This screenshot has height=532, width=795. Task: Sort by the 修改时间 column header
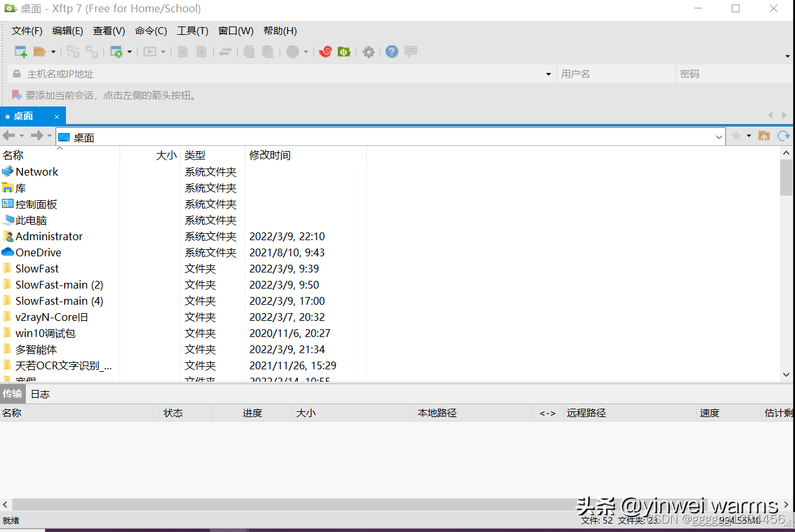point(306,155)
